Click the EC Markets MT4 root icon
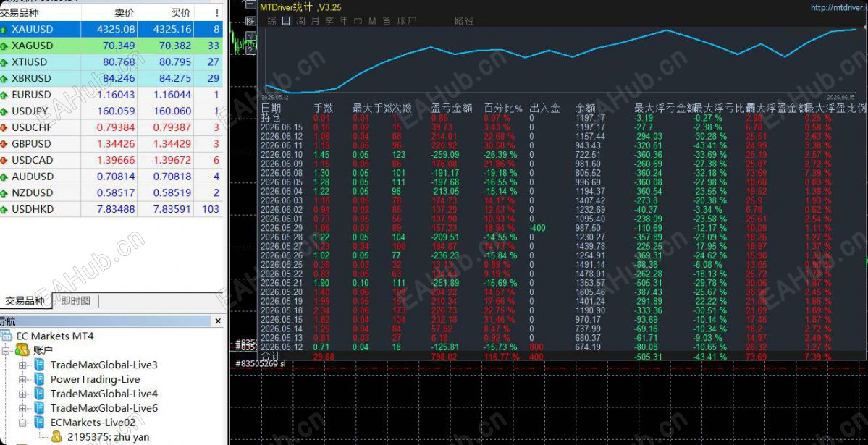This screenshot has height=445, width=868. pos(6,336)
